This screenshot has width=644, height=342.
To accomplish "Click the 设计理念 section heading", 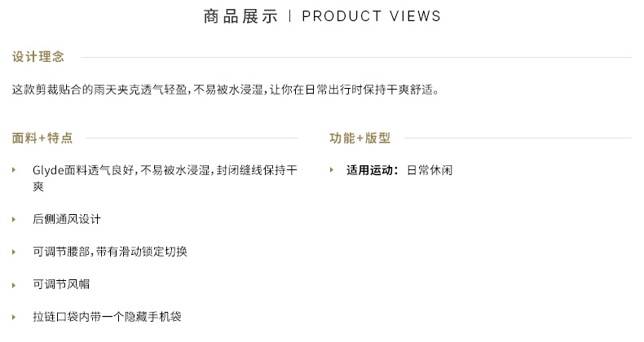I will [38, 56].
